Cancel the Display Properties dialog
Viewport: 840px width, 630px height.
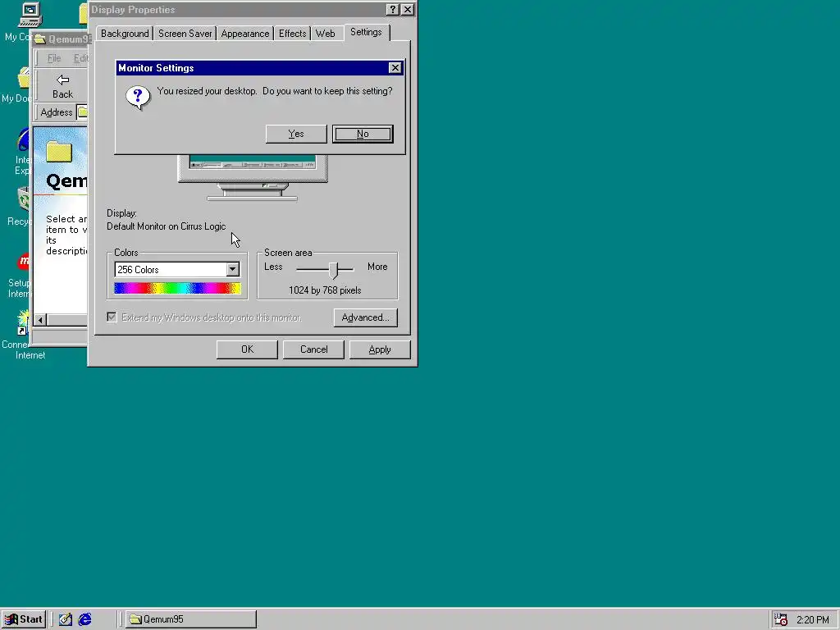tap(313, 349)
